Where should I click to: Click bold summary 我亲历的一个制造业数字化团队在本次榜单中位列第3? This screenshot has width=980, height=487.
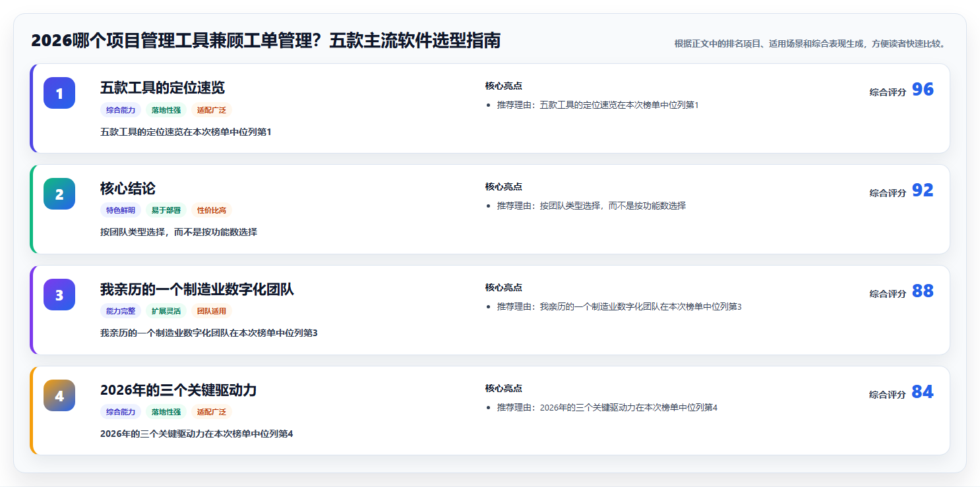(x=209, y=333)
